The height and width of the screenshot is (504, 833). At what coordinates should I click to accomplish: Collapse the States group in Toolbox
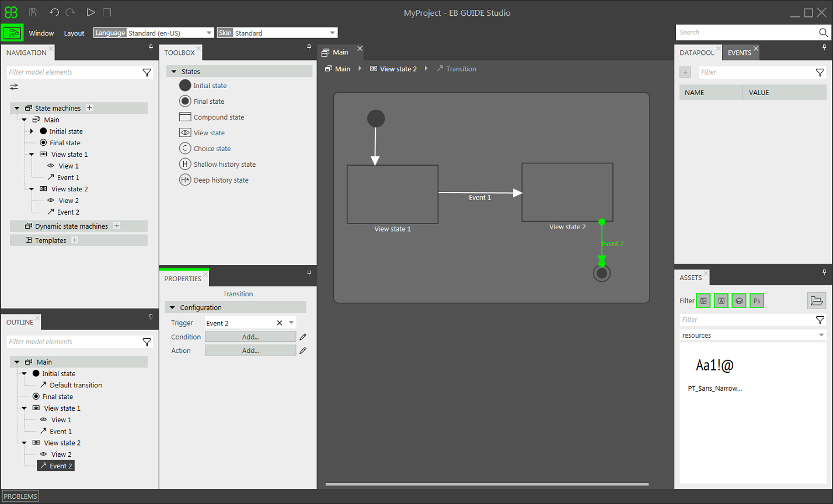pyautogui.click(x=174, y=72)
